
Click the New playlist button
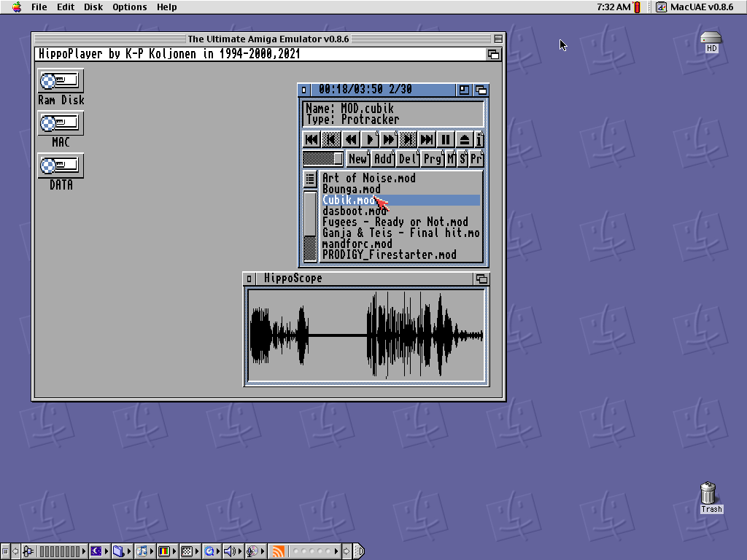tap(357, 158)
